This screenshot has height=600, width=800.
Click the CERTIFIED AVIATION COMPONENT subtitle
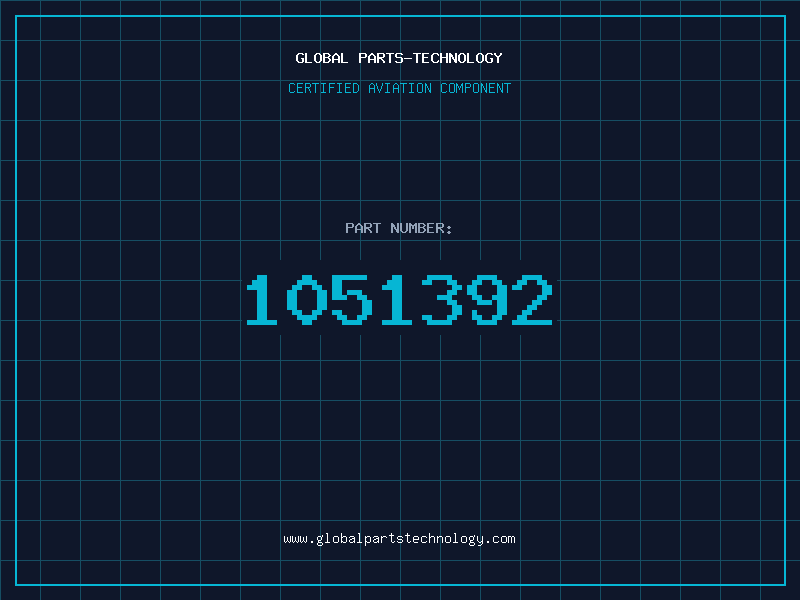click(399, 88)
